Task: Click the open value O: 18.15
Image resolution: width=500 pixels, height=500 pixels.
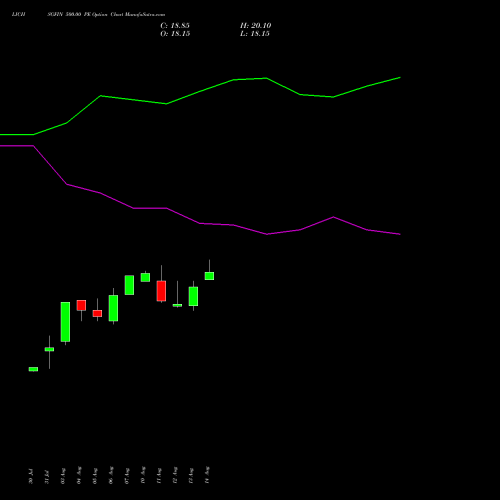Action: [175, 34]
